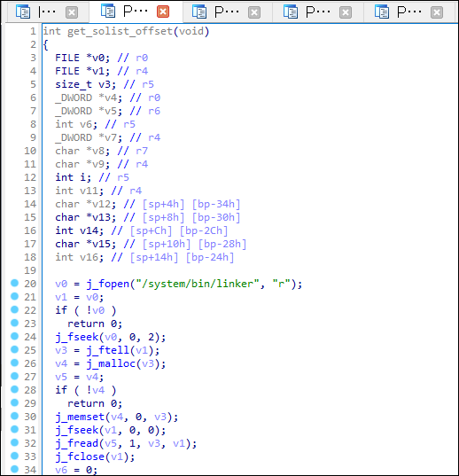Click declaration int v11
Screen dimensions: 459x476
(80, 191)
